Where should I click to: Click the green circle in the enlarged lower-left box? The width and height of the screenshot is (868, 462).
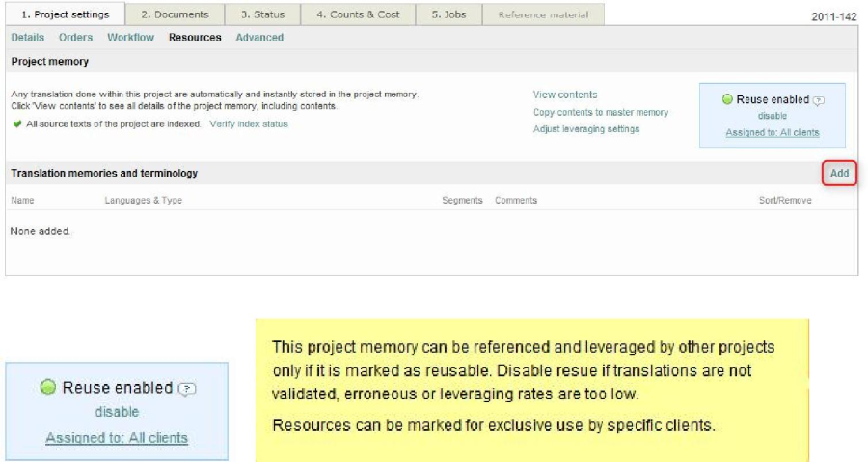point(48,388)
